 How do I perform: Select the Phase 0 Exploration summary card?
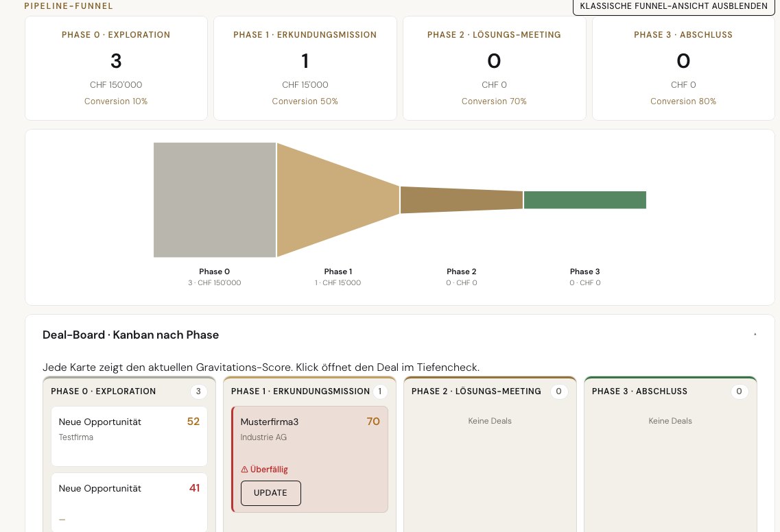tap(116, 68)
